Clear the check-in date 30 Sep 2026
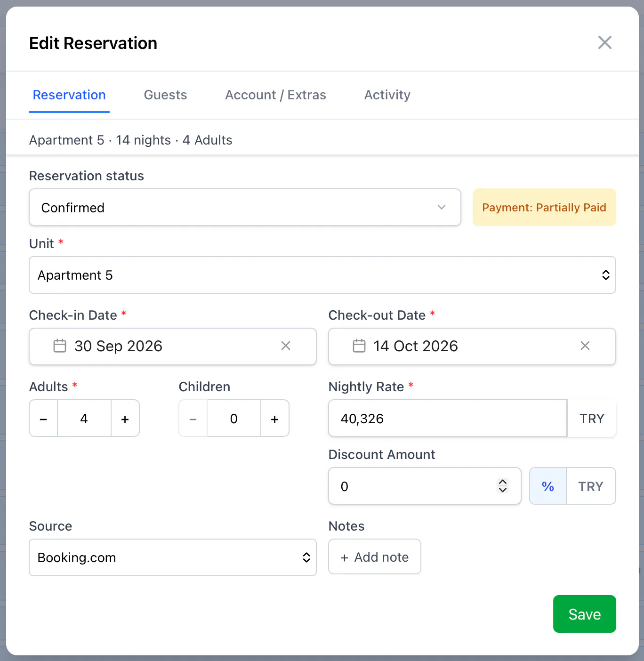 (285, 346)
